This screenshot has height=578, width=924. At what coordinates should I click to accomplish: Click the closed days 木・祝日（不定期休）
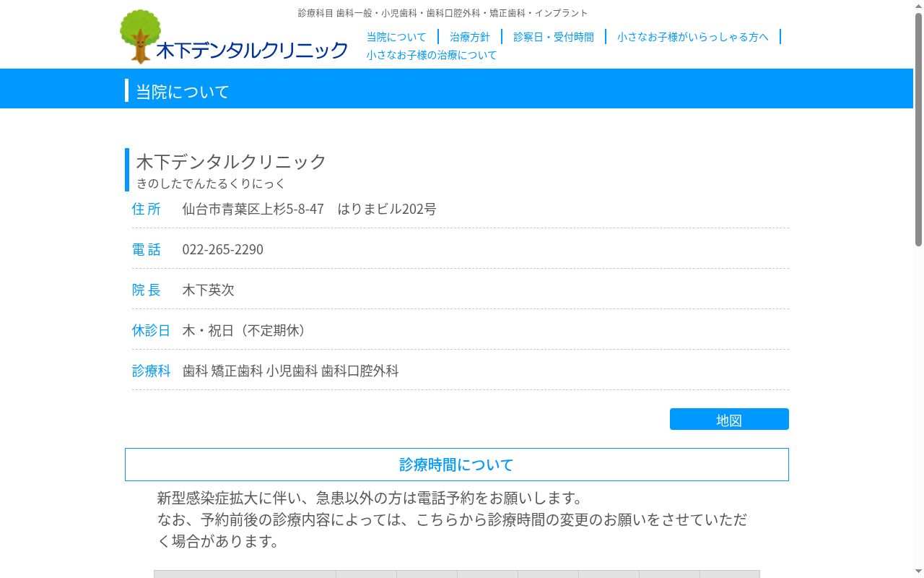tap(246, 330)
